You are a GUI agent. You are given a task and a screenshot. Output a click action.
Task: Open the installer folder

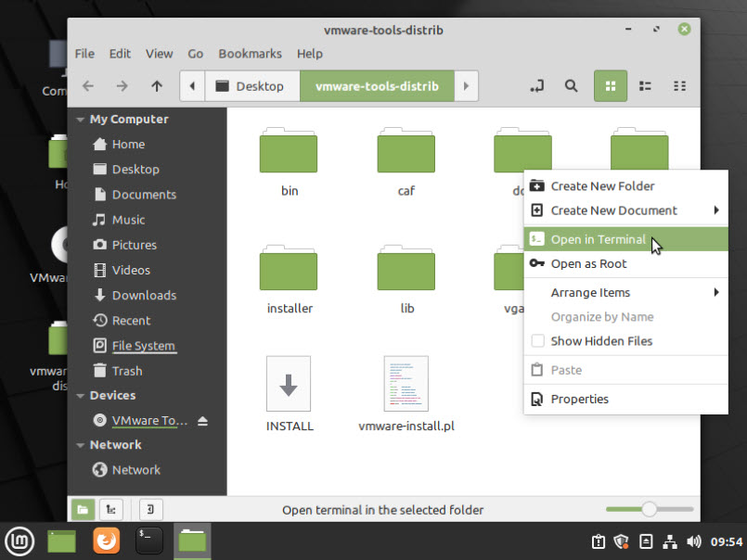tap(290, 279)
